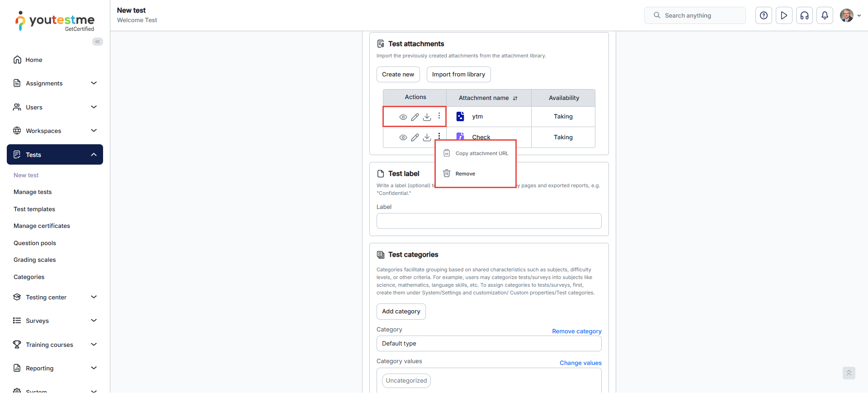This screenshot has width=868, height=393.
Task: Open the help question mark icon
Action: point(764,15)
